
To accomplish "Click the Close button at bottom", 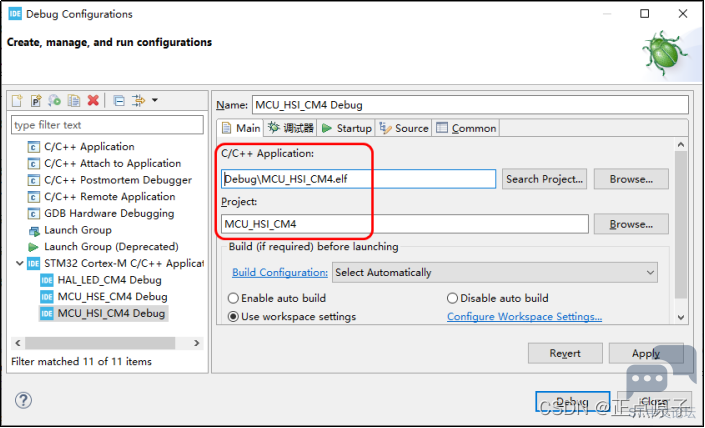I will [x=654, y=401].
